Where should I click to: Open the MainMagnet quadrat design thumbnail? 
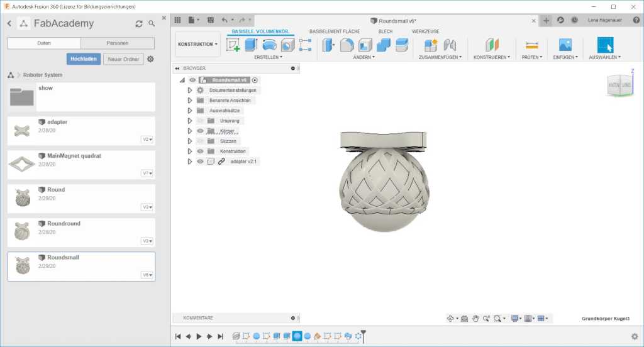[22, 164]
